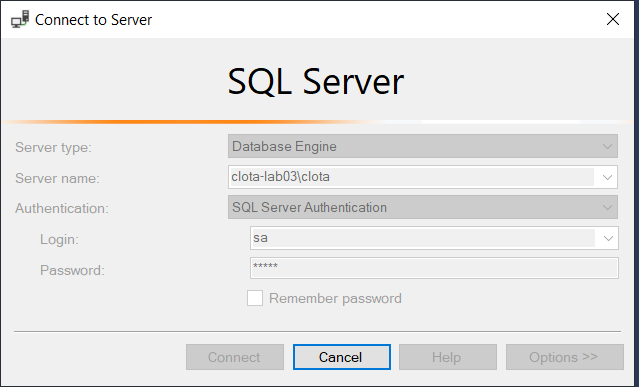Tick the Remember password checkbox
This screenshot has height=387, width=639.
click(x=255, y=298)
